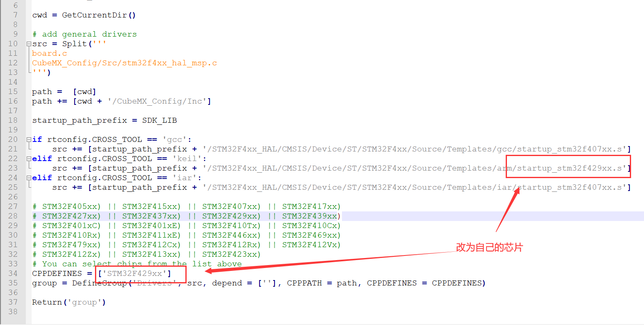Click STM32F401xC in the comment list
This screenshot has width=644, height=325.
point(70,226)
